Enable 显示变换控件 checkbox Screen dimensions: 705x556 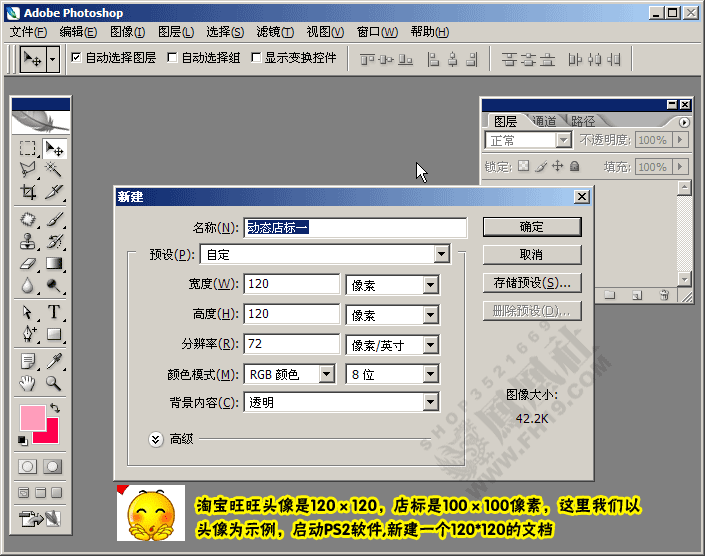tap(256, 58)
